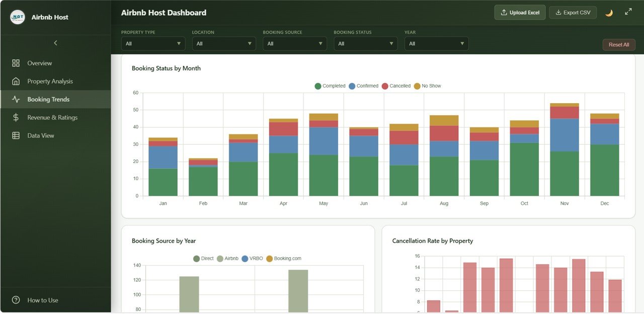Toggle dark mode with the moon icon

point(609,13)
